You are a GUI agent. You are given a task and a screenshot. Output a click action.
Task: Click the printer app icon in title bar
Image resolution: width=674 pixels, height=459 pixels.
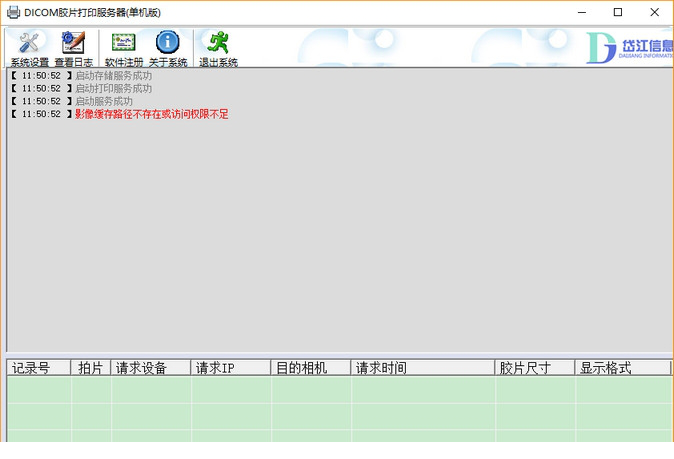click(13, 12)
